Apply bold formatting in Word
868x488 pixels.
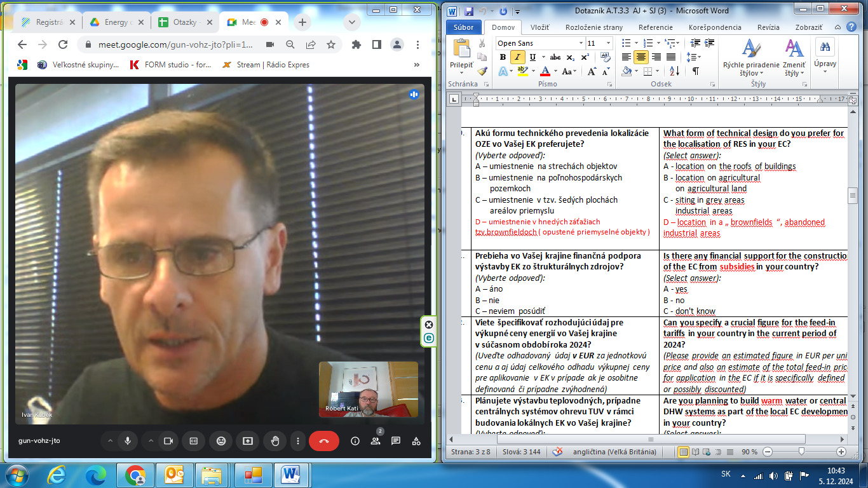coord(503,58)
